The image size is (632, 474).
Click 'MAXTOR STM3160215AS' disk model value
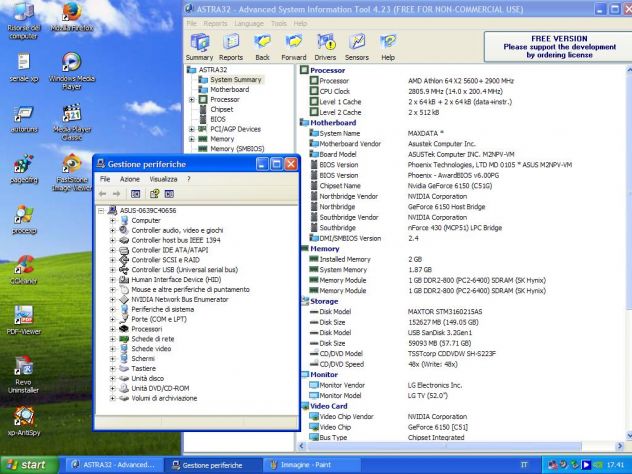445,312
